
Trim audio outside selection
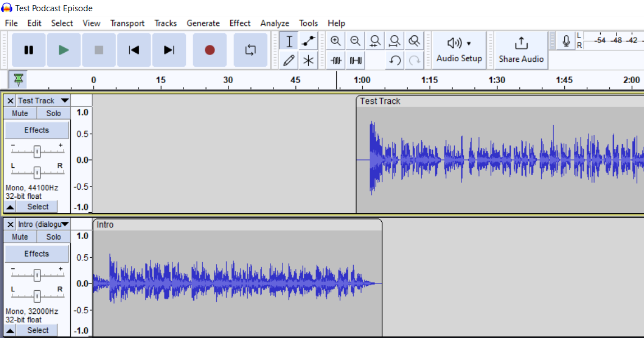pyautogui.click(x=335, y=60)
